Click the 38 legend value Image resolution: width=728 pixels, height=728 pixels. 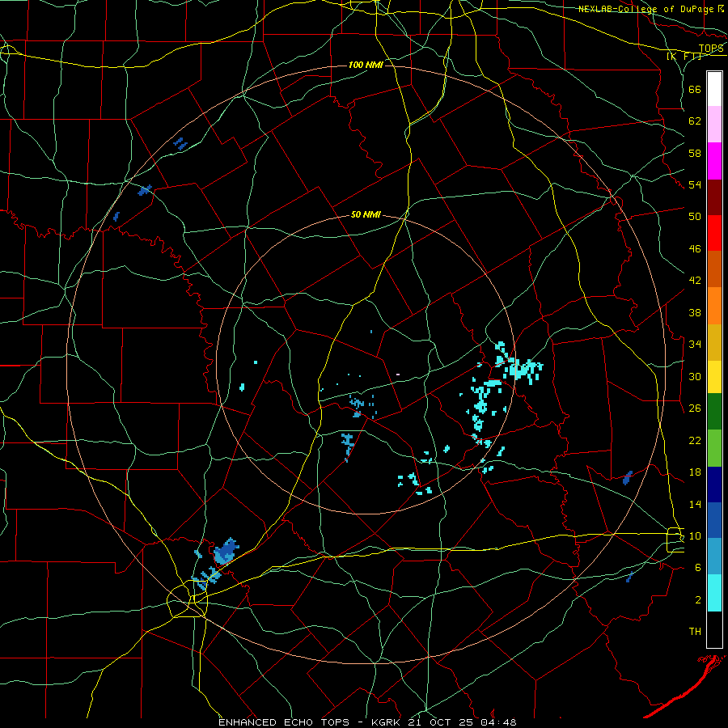point(695,312)
